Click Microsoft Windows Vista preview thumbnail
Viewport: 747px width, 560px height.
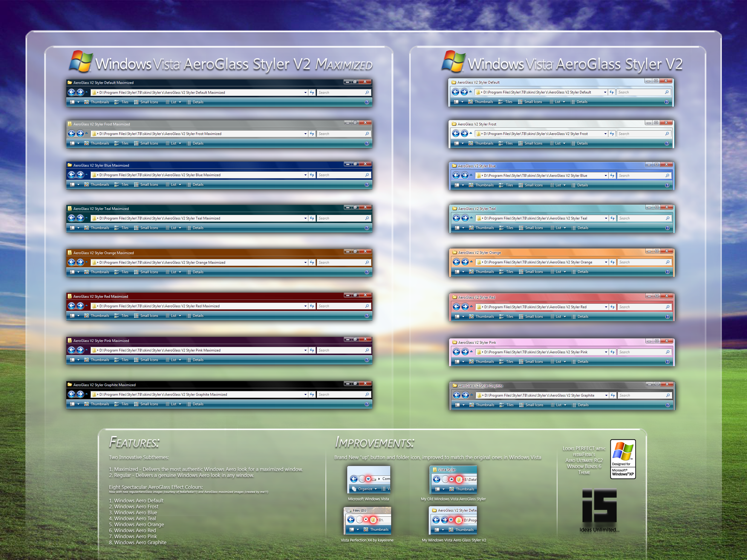tap(369, 479)
